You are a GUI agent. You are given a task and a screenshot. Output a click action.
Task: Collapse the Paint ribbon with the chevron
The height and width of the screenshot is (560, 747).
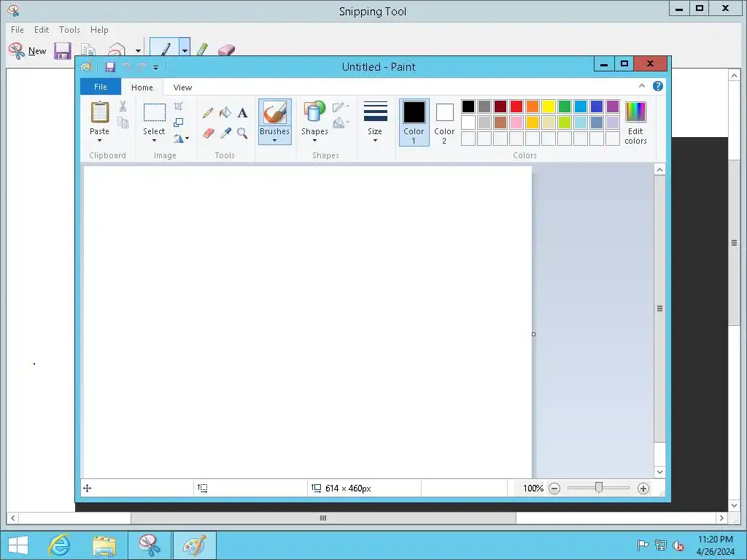642,86
